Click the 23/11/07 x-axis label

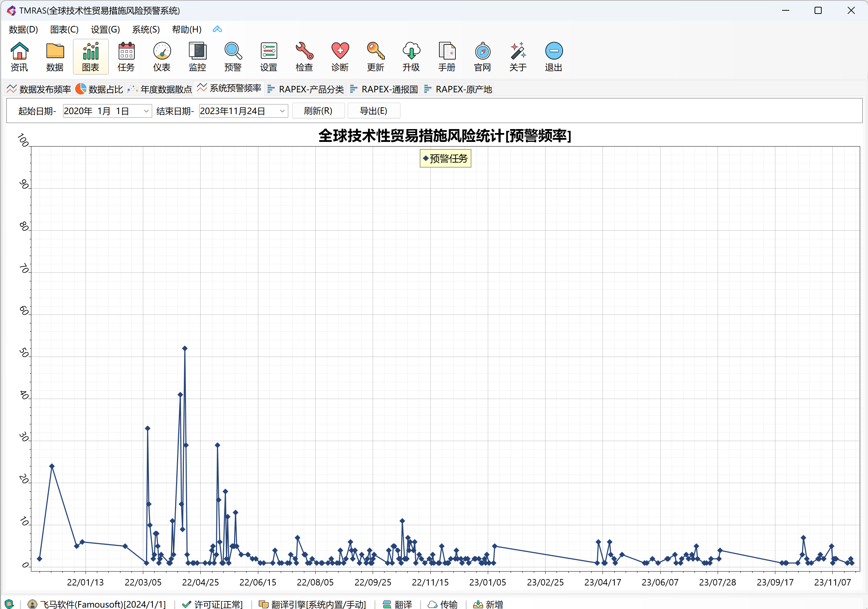click(x=832, y=582)
